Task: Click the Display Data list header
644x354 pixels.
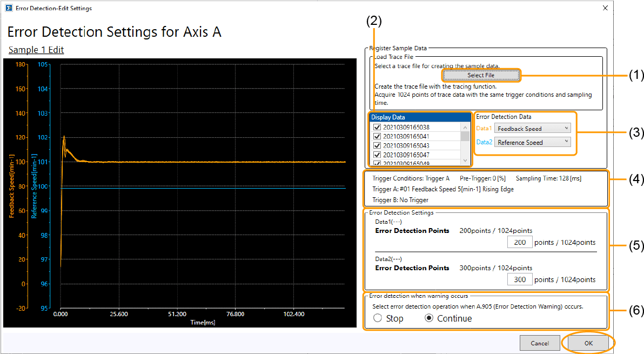Action: point(420,117)
